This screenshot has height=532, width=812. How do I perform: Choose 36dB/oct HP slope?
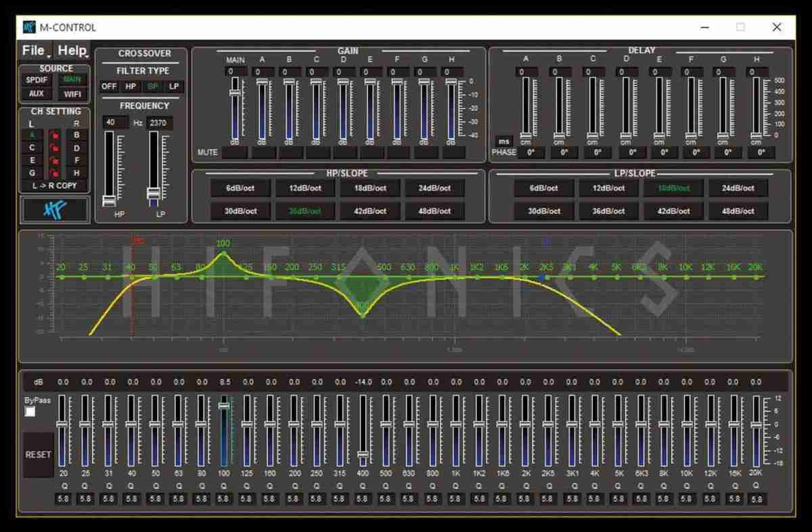(304, 210)
